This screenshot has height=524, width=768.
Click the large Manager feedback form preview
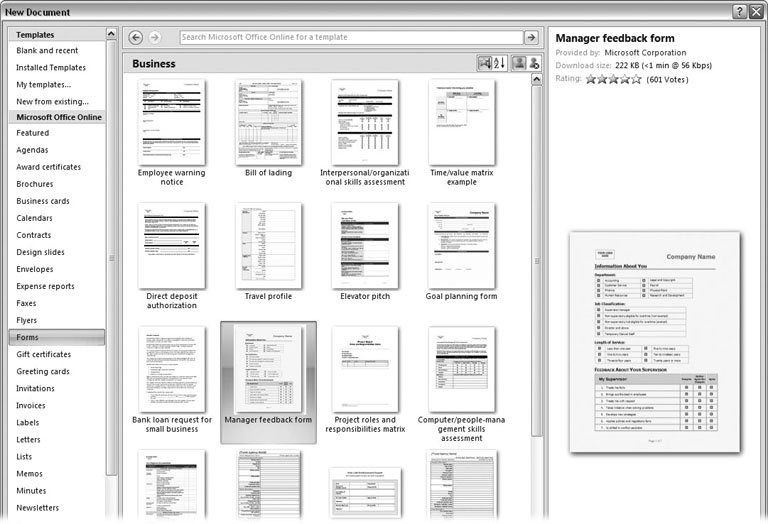click(x=655, y=342)
